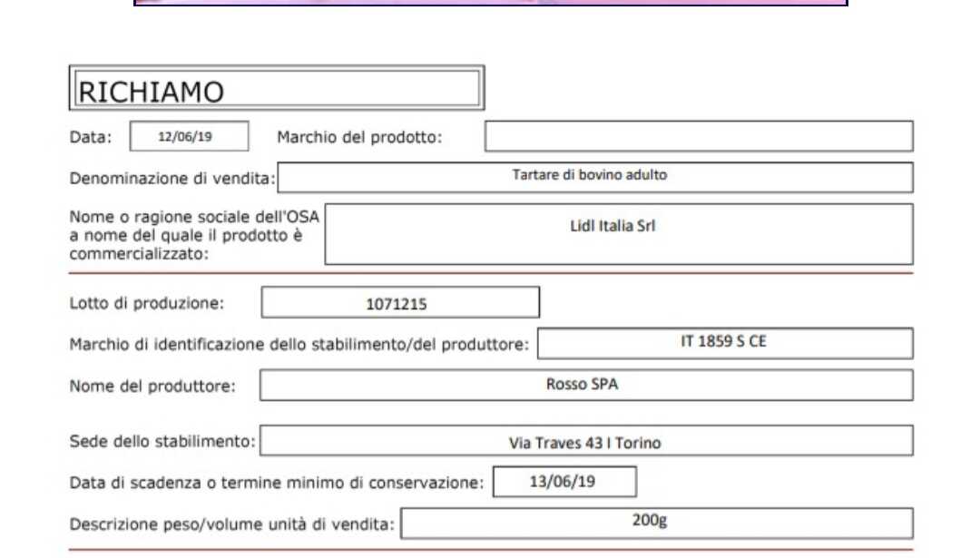The width and height of the screenshot is (980, 558).
Task: Select the Data field showing 12/06/19
Action: click(x=189, y=137)
